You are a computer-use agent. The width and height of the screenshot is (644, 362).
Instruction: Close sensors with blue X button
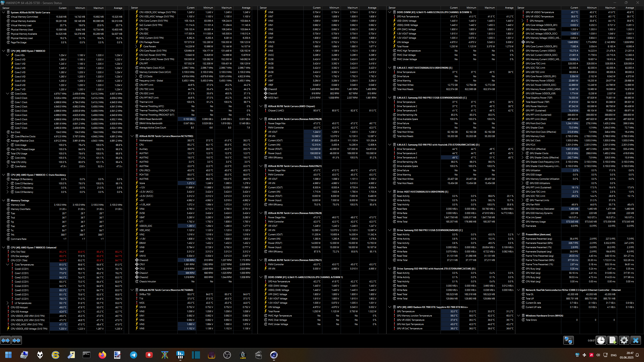click(x=635, y=340)
